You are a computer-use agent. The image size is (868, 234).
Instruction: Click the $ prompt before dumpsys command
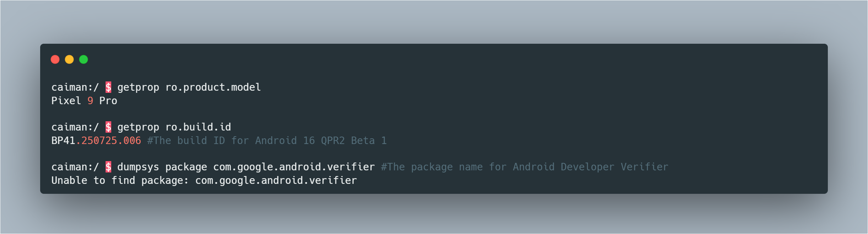108,167
